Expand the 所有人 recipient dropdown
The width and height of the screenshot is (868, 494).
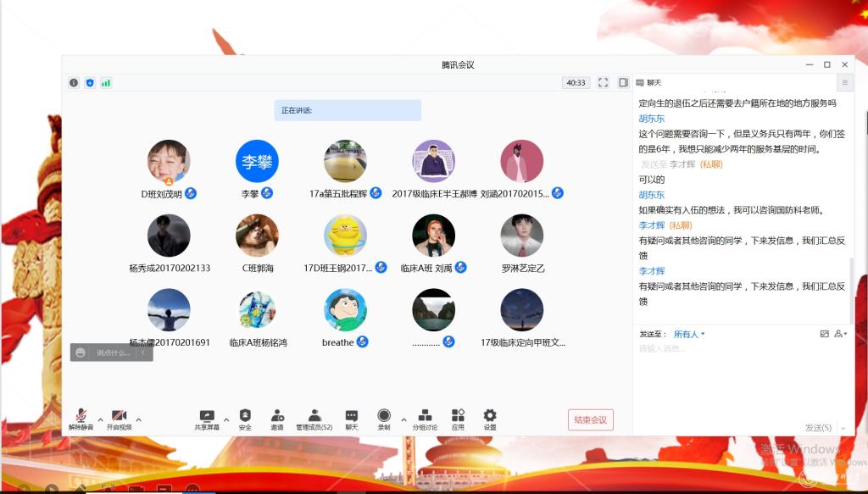coord(689,334)
